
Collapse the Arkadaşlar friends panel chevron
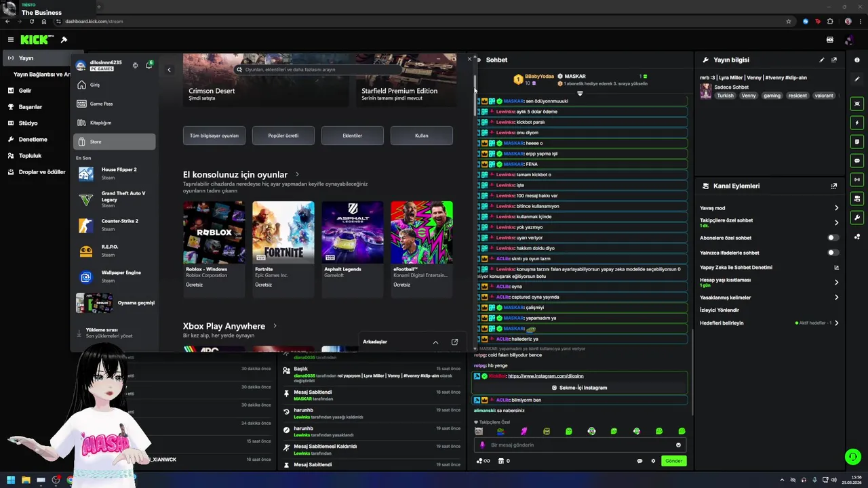[x=435, y=342]
